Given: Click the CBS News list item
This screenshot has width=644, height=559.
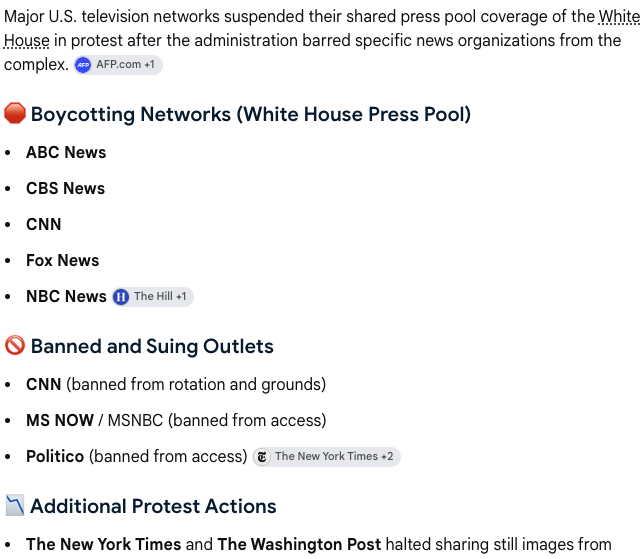Looking at the screenshot, I should click(x=66, y=189).
